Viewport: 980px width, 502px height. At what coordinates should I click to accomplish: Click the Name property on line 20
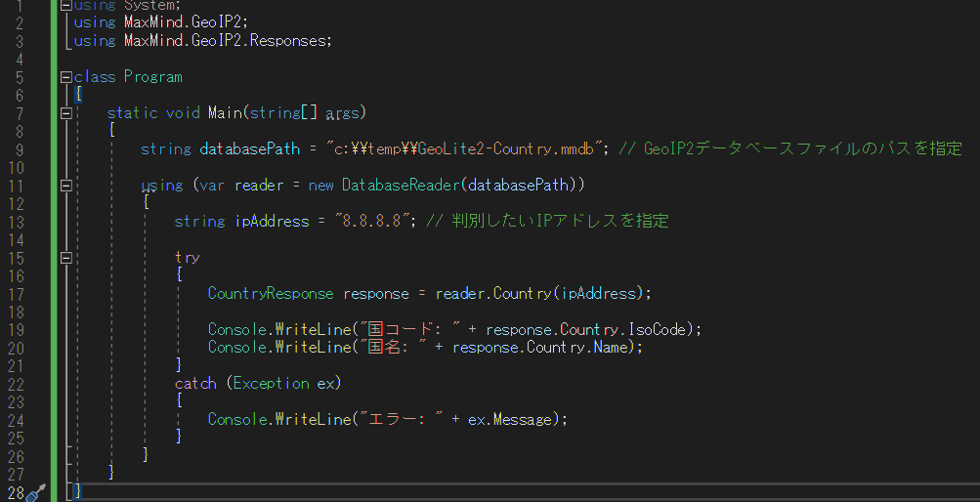tap(611, 347)
